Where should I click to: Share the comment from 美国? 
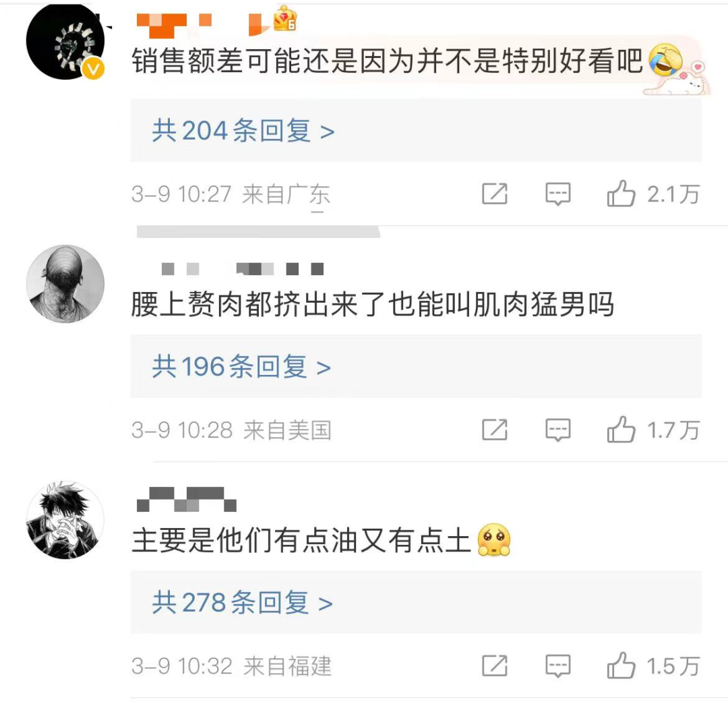[x=495, y=430]
